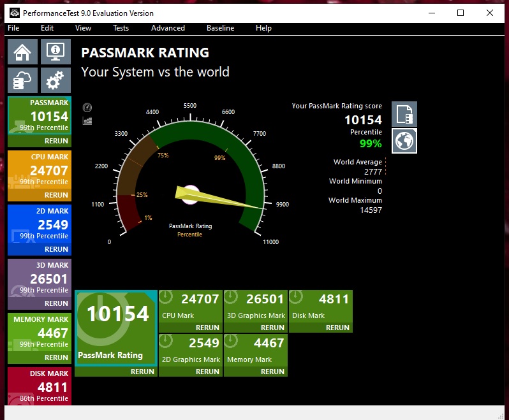The height and width of the screenshot is (420, 509).
Task: Maximize the PerformanceTest window
Action: click(x=461, y=13)
